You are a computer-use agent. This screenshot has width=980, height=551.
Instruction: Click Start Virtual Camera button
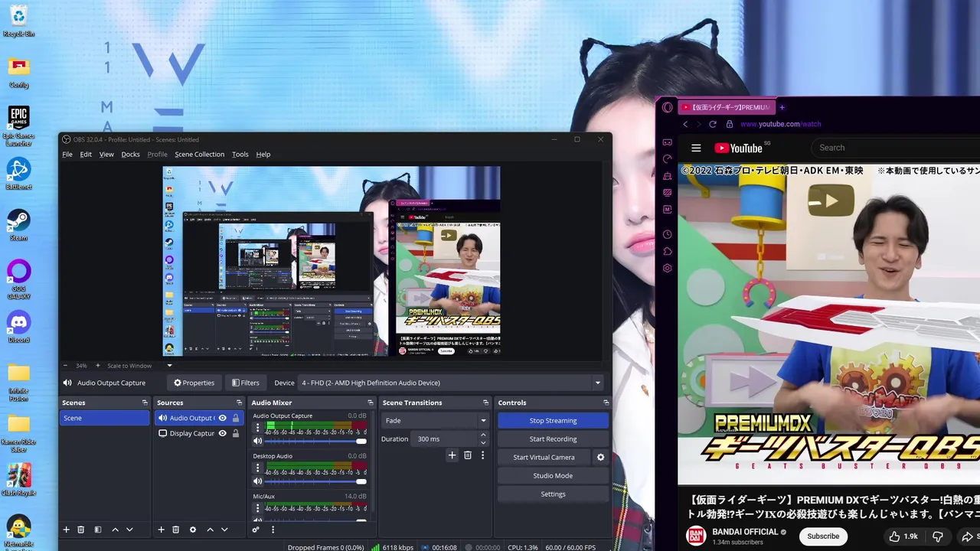tap(544, 457)
